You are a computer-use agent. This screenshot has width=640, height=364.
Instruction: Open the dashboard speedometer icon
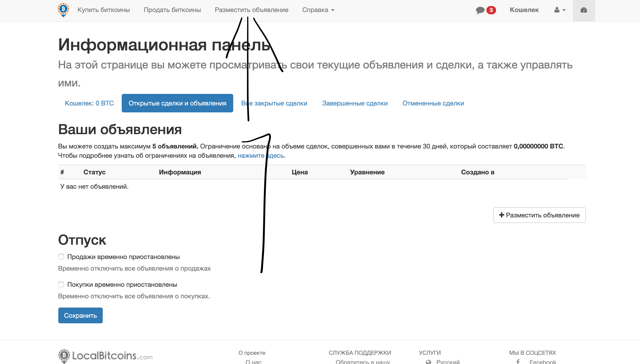[584, 10]
